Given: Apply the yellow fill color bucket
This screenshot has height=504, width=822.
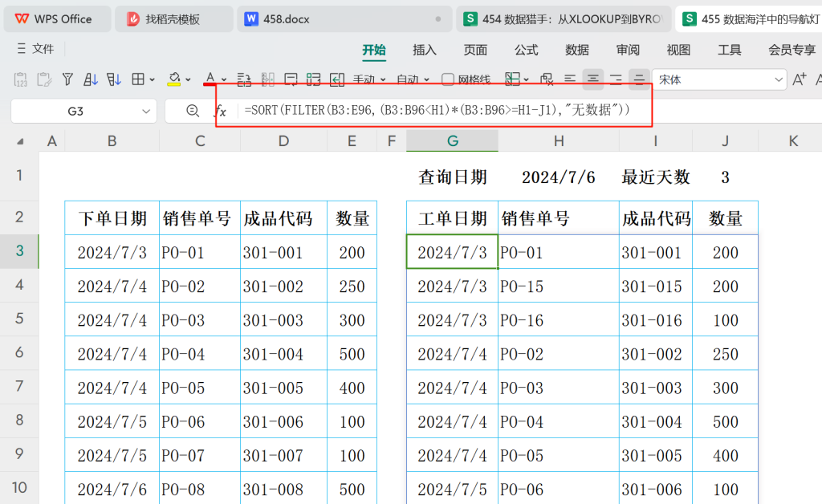Looking at the screenshot, I should coord(174,79).
